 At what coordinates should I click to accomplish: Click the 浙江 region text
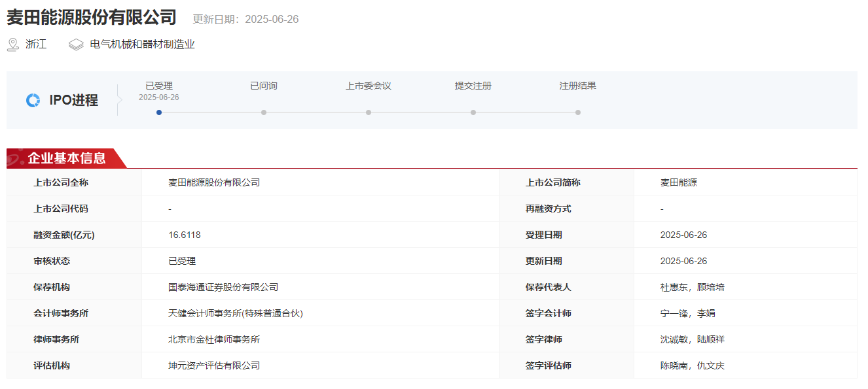(36, 44)
